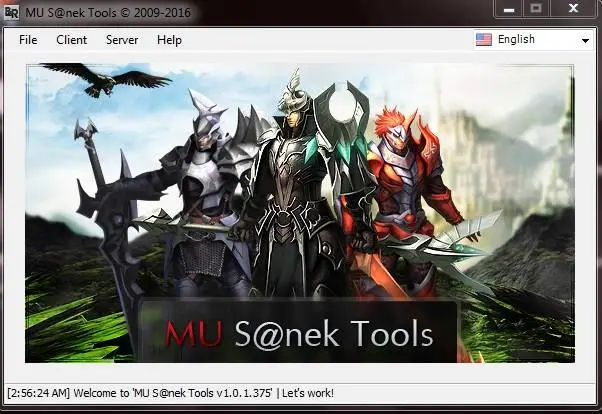602x414 pixels.
Task: Click the app icon in title bar
Action: [11, 13]
